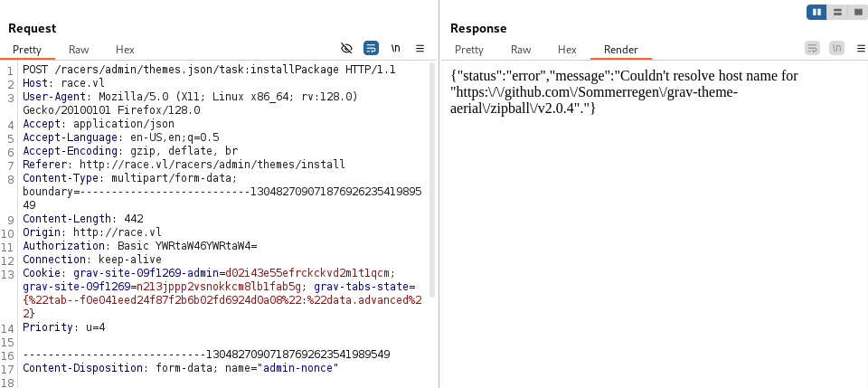This screenshot has height=388, width=868.
Task: Switch to the Raw tab in Response panel
Action: click(x=521, y=49)
